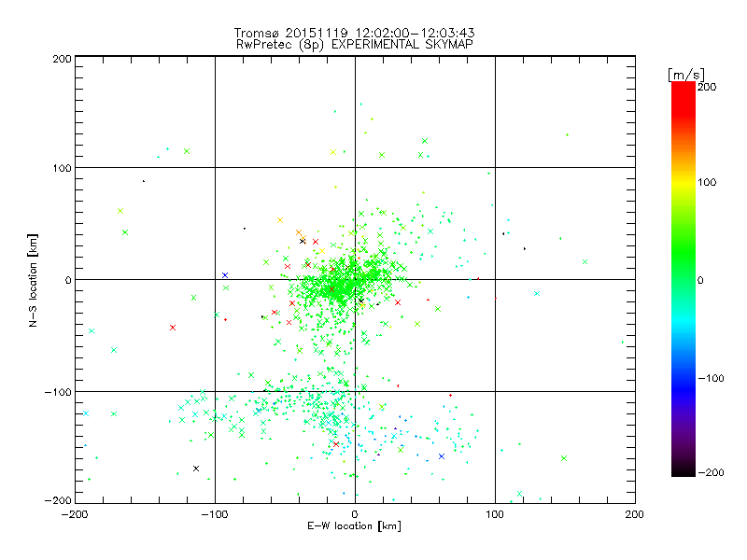
Task: Click the black end of the velocity colorbar
Action: click(x=684, y=469)
